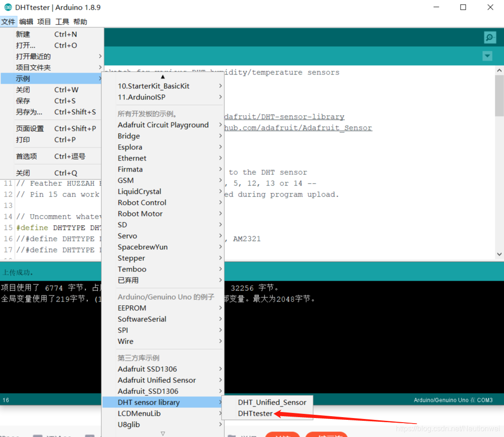Open U8glib examples submenu
The image size is (504, 437).
163,425
